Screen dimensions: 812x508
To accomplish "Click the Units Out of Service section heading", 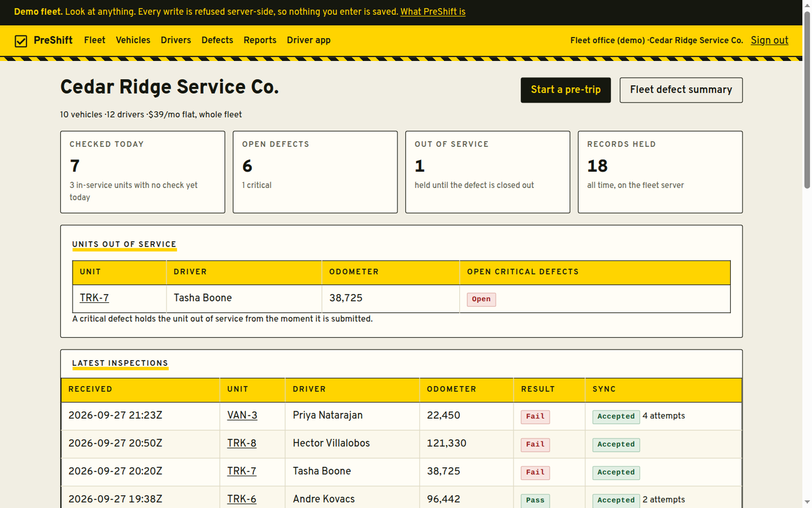I will 124,244.
